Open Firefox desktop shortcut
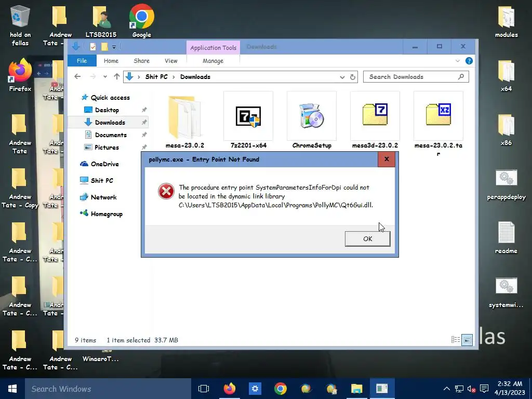Image resolution: width=532 pixels, height=399 pixels. [x=20, y=75]
